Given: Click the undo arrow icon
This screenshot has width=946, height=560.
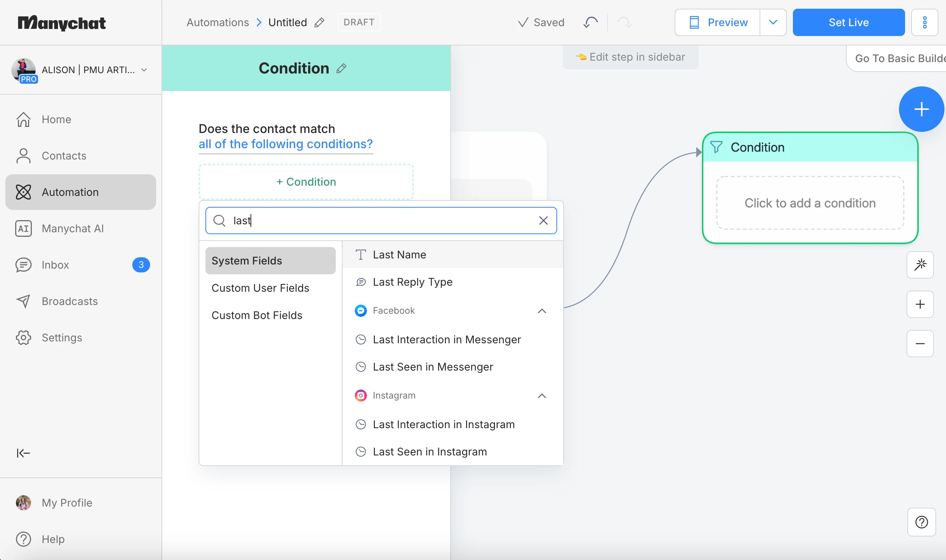Looking at the screenshot, I should [590, 22].
